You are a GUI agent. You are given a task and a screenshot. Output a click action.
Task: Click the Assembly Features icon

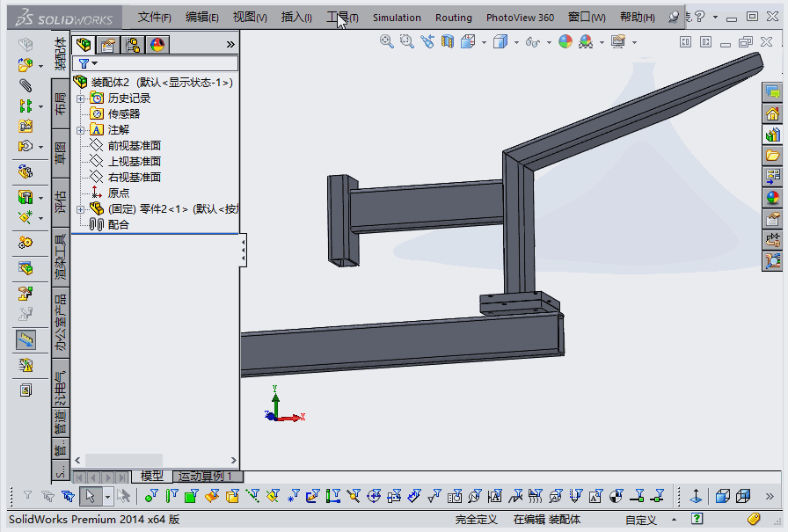[x=26, y=197]
